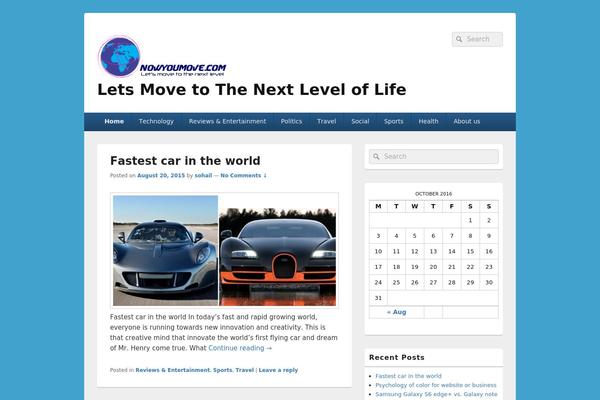Screen dimensions: 600x400
Task: Open the Sports category in post footer
Action: click(x=222, y=370)
